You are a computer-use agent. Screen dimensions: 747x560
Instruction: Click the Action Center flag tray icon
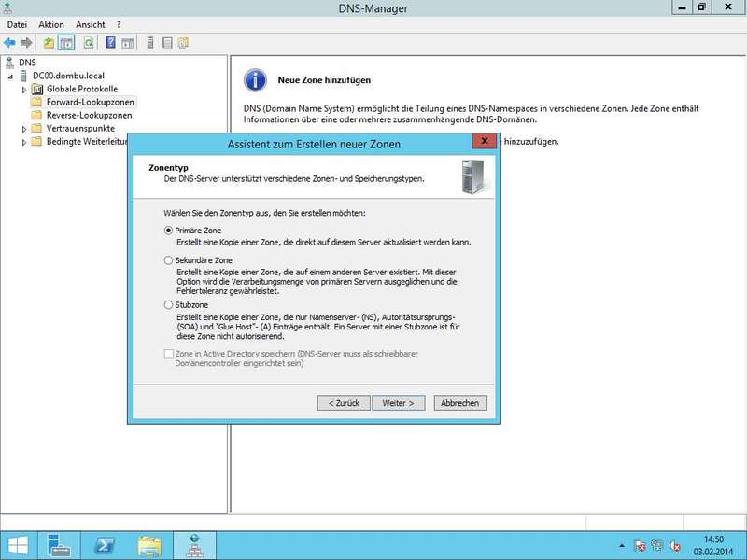(640, 546)
